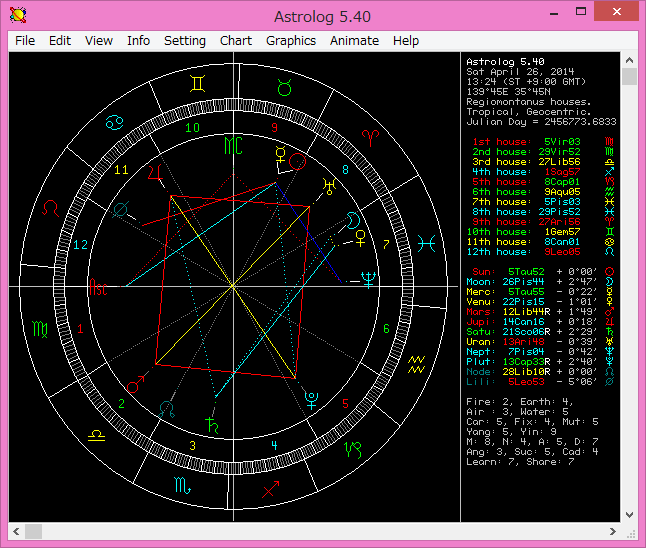646x548 pixels.
Task: Click the 'Learn: 7, Share: 7' line
Action: (520, 462)
